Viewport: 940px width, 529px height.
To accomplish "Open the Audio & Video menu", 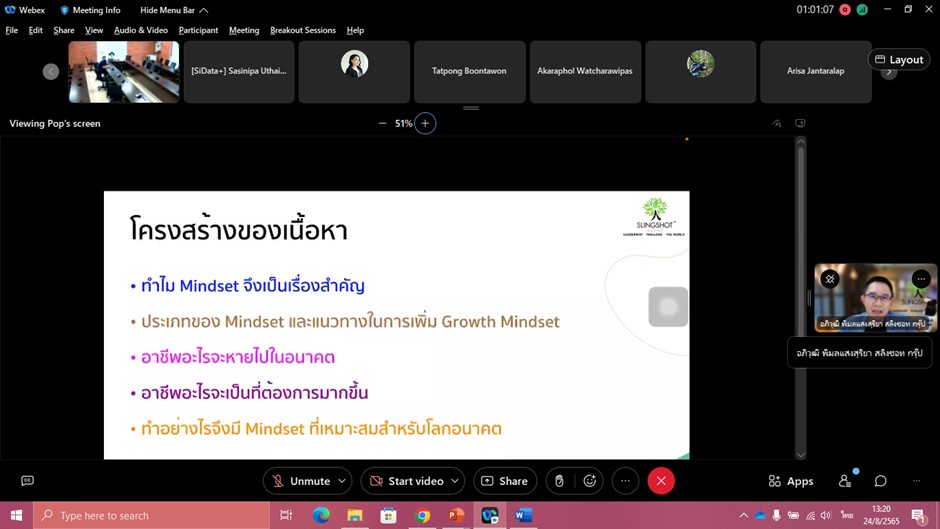I will tap(141, 30).
